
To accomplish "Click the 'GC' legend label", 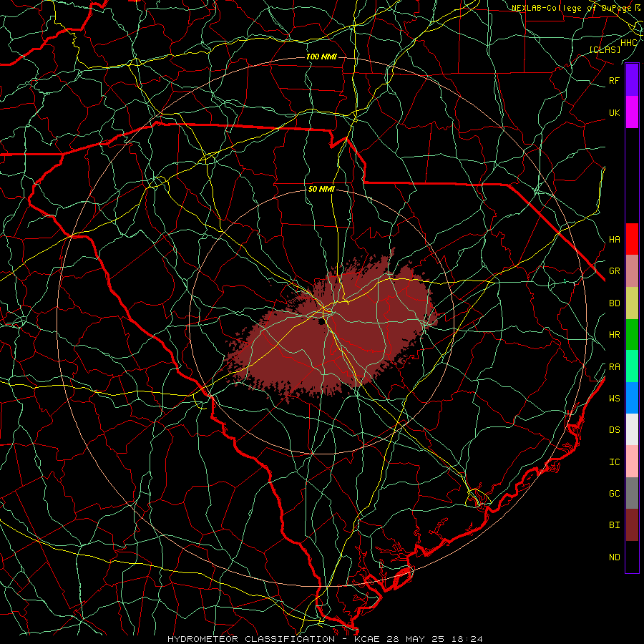I will coord(614,493).
